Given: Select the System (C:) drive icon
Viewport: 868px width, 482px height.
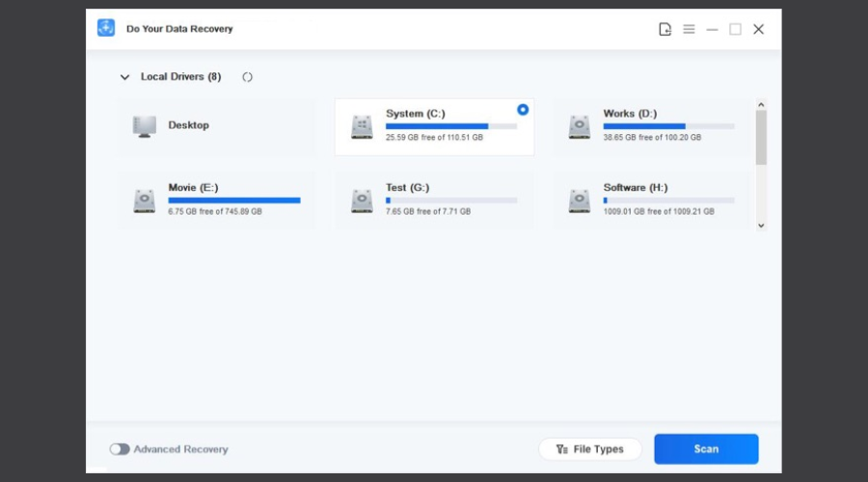Looking at the screenshot, I should coord(362,126).
